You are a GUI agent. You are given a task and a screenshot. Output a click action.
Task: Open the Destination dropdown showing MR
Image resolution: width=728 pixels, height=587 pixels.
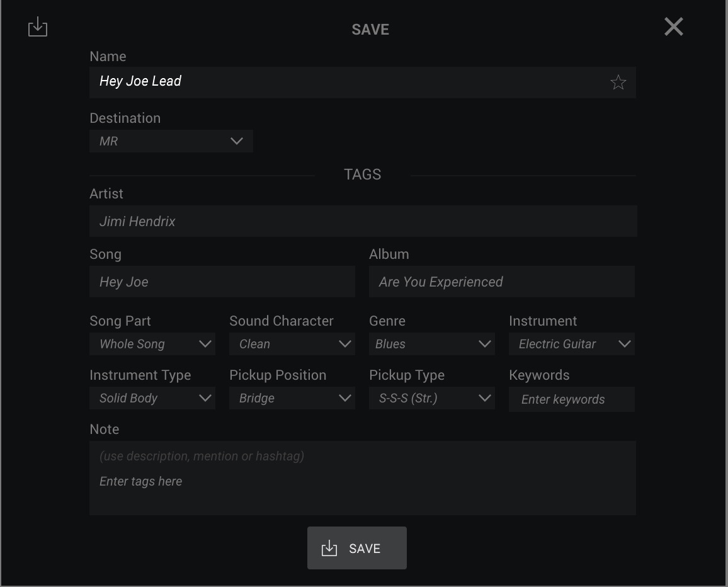[171, 140]
